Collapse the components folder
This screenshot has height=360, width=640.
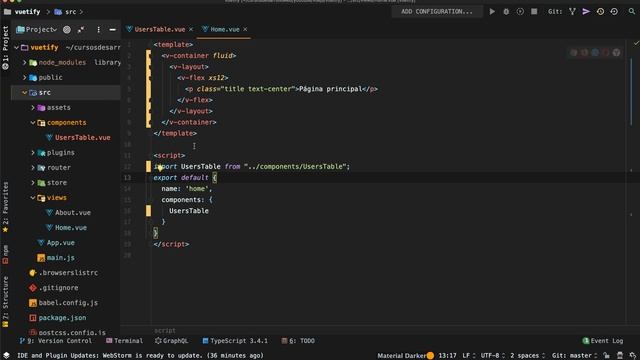click(x=33, y=122)
